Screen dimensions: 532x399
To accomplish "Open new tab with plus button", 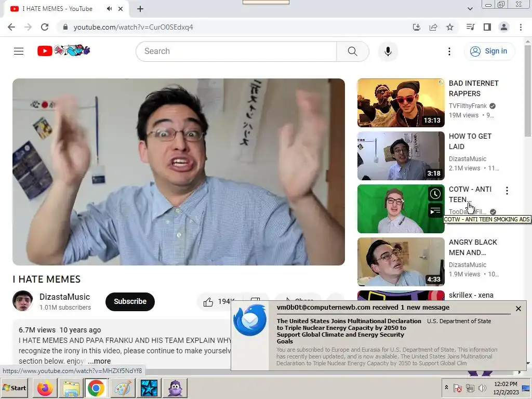I will pos(140,9).
